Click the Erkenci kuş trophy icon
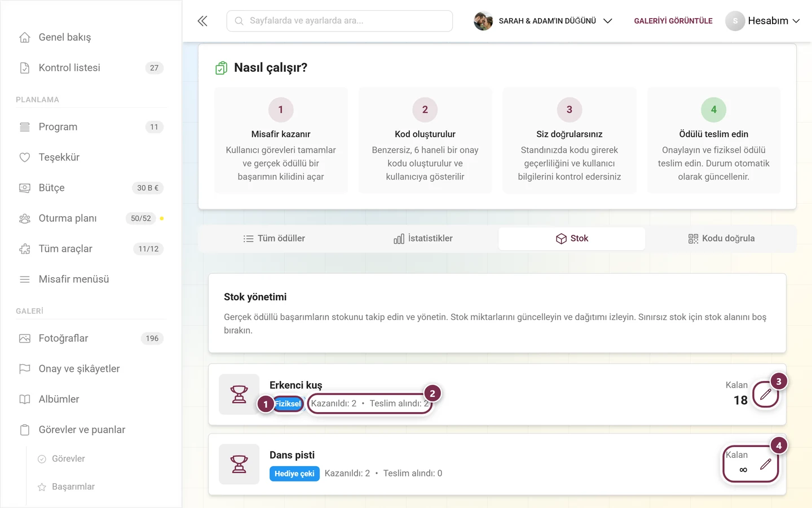This screenshot has width=812, height=508. tap(239, 395)
